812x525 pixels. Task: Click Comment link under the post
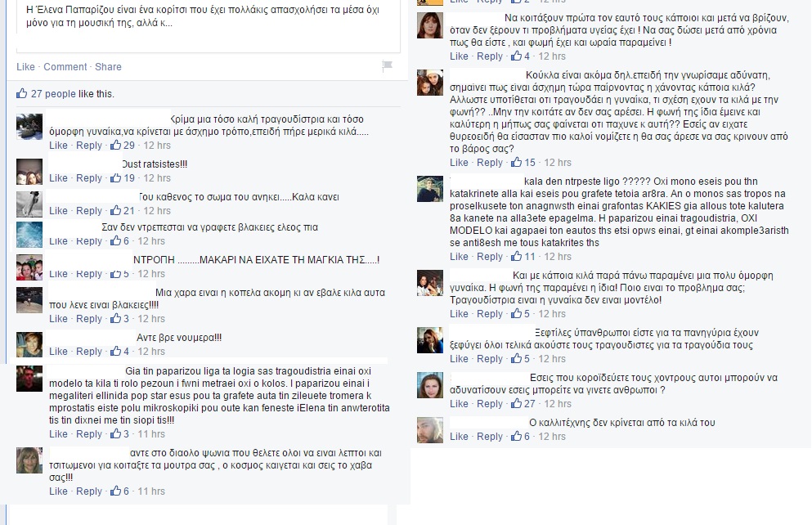click(65, 67)
